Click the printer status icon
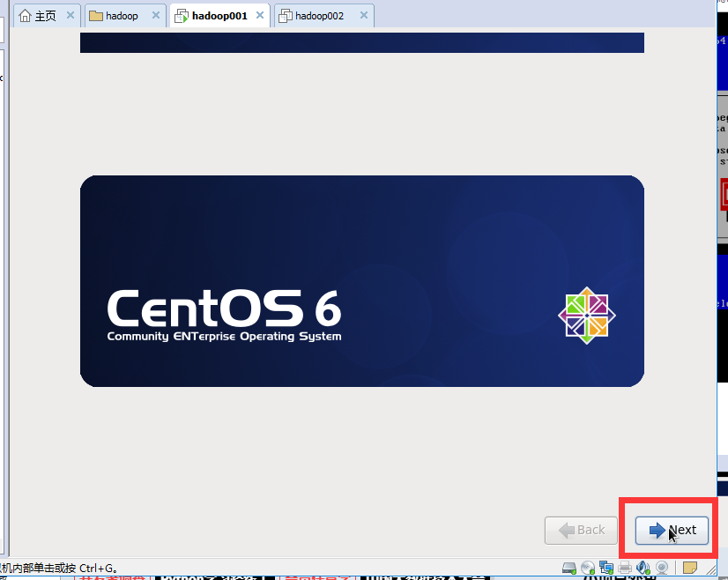The width and height of the screenshot is (728, 580). point(625,568)
